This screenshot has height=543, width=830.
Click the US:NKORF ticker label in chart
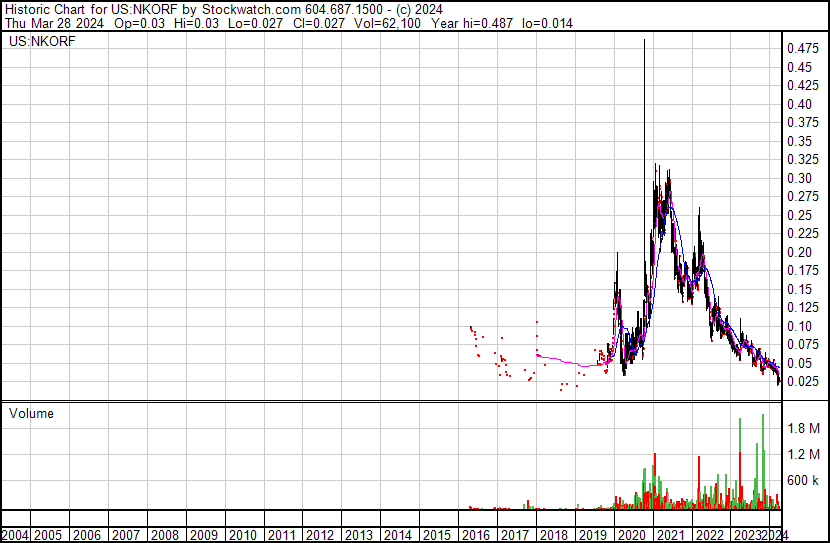coord(42,41)
